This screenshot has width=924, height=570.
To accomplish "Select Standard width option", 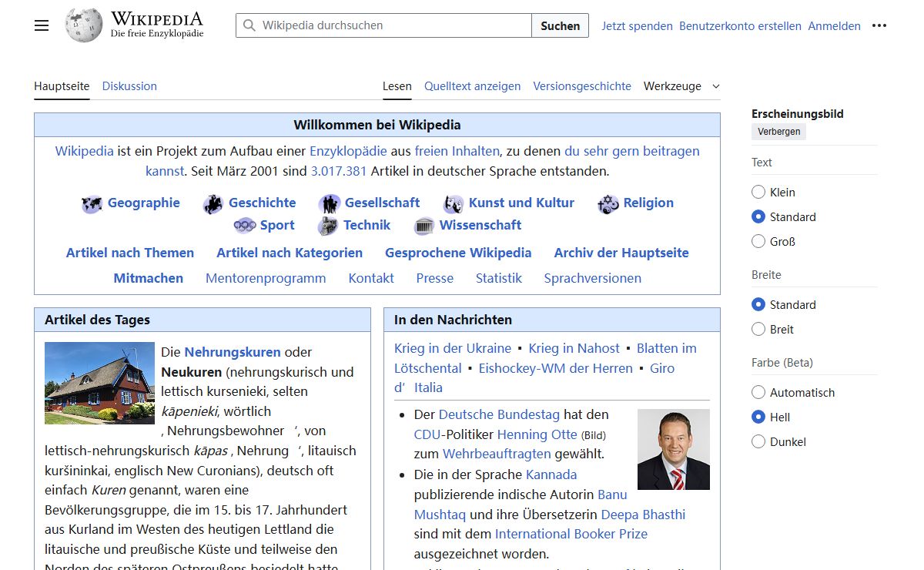I will (758, 304).
